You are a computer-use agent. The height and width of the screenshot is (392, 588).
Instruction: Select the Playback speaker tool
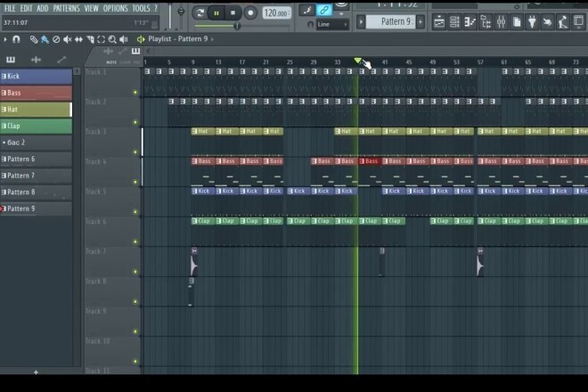click(x=123, y=39)
